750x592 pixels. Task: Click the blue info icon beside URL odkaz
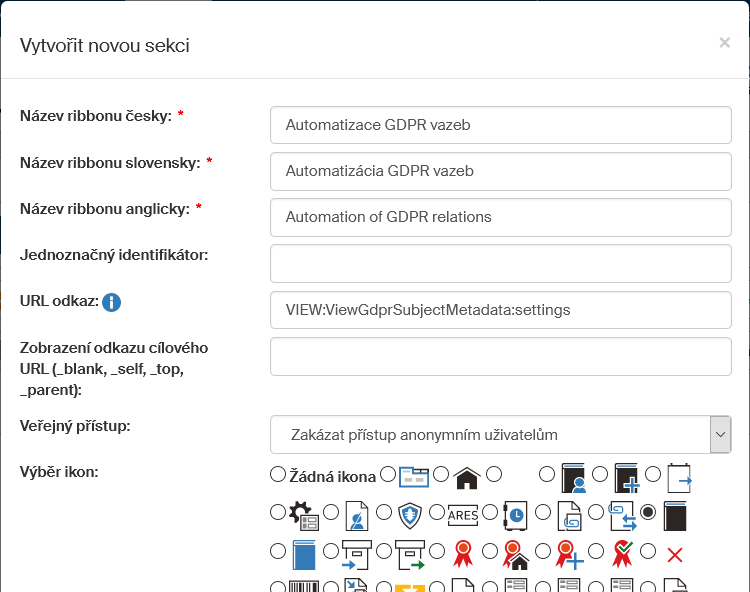(x=112, y=302)
